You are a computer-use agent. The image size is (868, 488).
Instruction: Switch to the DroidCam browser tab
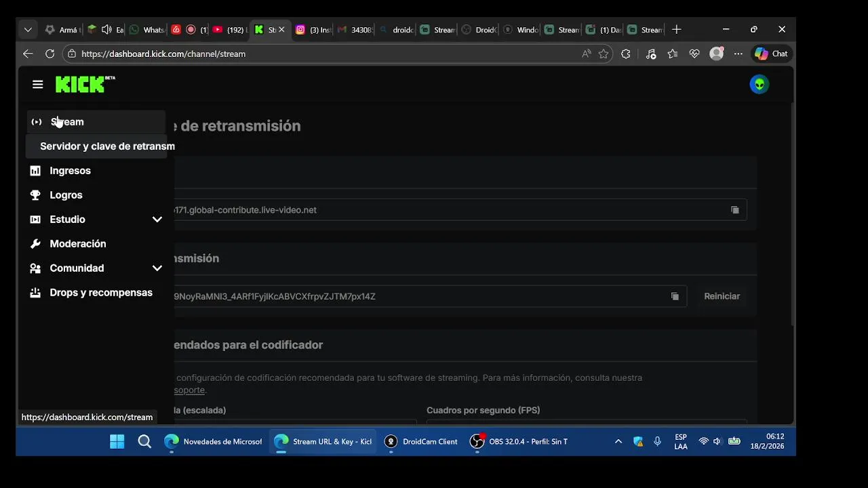[478, 30]
